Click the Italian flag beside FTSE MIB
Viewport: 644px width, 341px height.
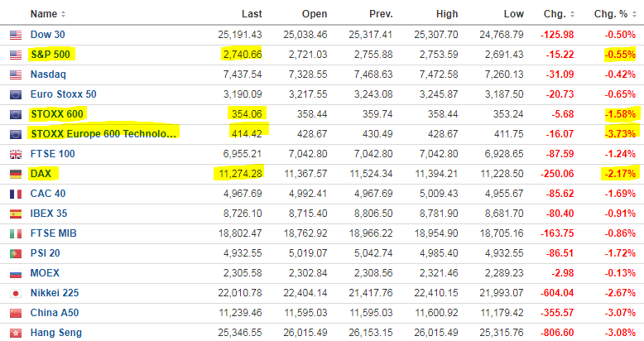(x=15, y=233)
